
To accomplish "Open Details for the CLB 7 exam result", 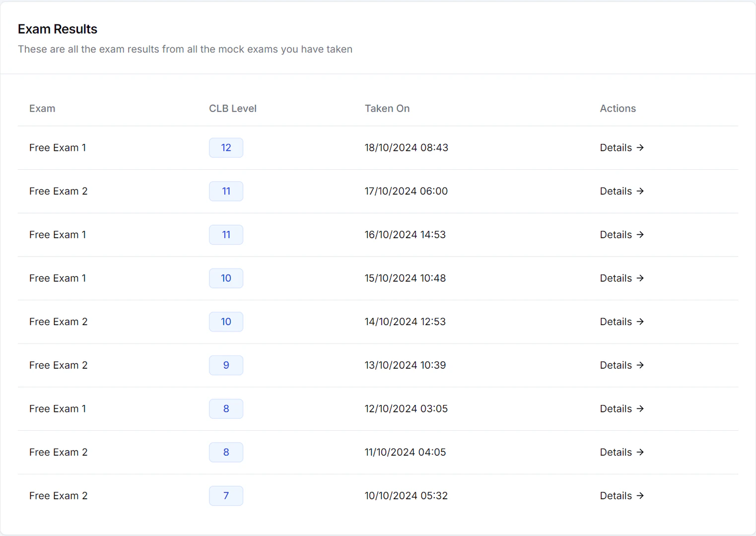I will [616, 495].
